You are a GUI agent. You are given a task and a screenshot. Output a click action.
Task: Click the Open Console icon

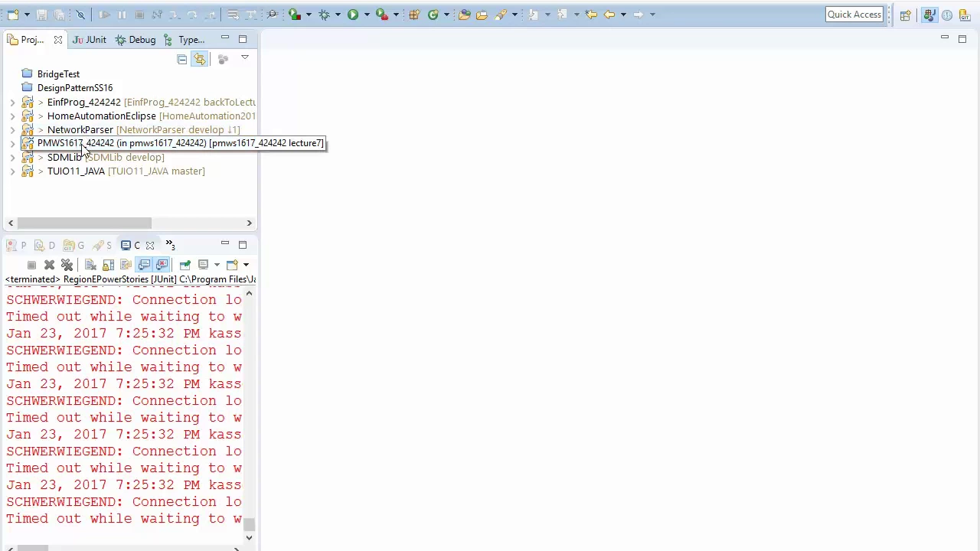(x=232, y=265)
